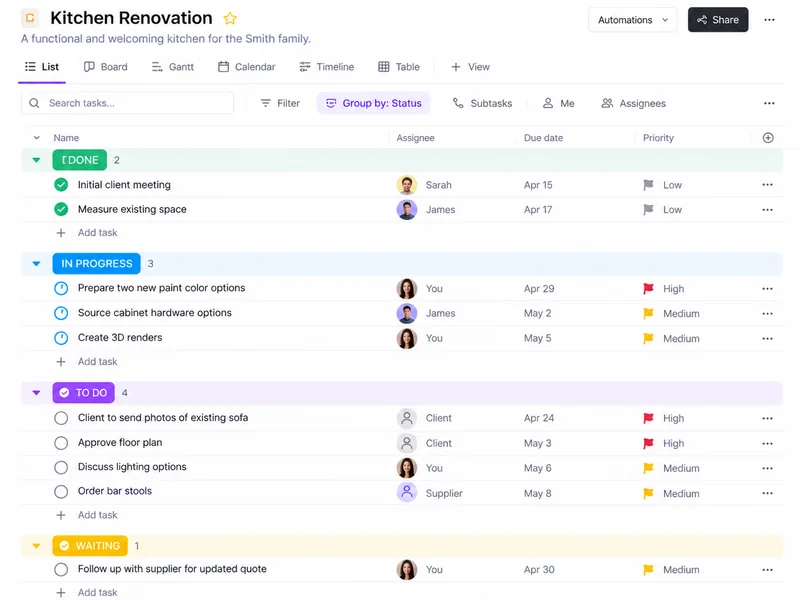Screen dimensions: 800x600
Task: Click the yellow Medium flag on Create 3D renders
Action: pyautogui.click(x=648, y=338)
